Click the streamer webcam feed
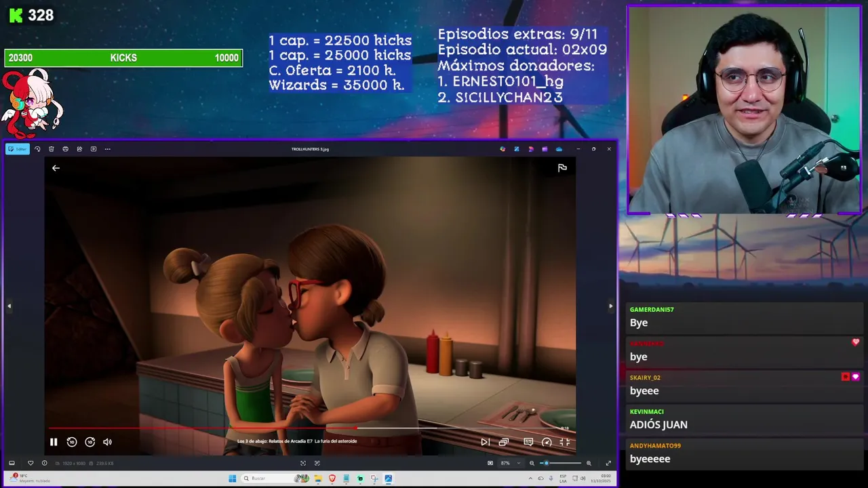 coord(744,110)
